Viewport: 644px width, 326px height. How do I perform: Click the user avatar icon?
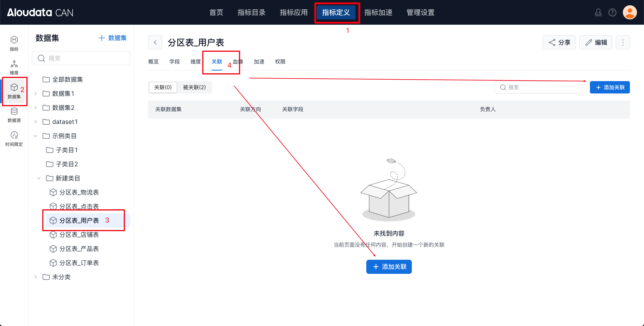630,12
